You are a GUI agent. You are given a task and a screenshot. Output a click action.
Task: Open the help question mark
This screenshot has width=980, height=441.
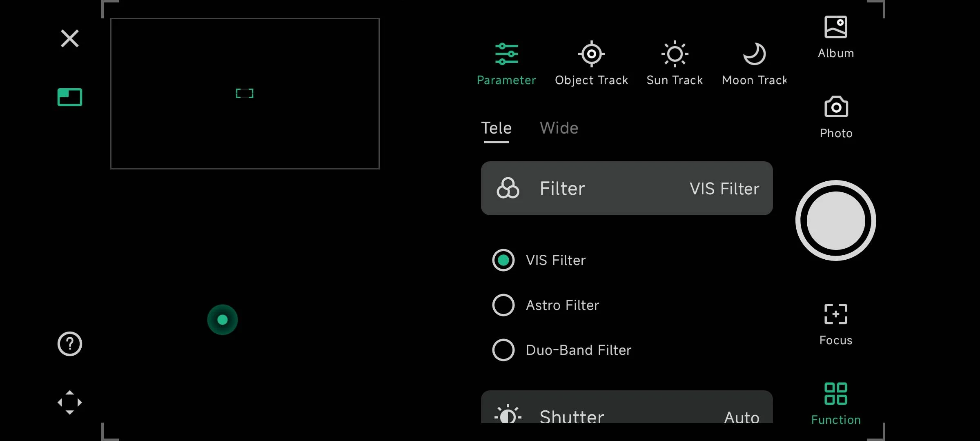[x=70, y=344]
